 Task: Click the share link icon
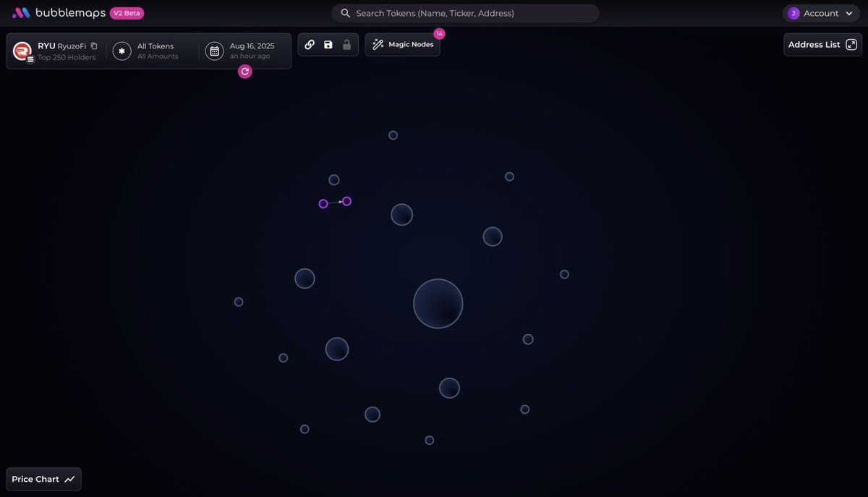click(x=310, y=45)
